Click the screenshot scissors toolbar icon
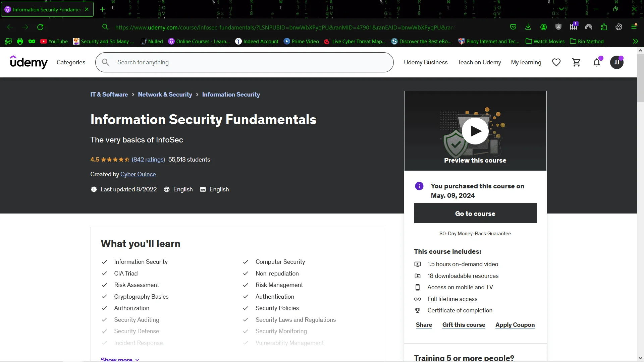This screenshot has width=644, height=362. click(x=8, y=41)
